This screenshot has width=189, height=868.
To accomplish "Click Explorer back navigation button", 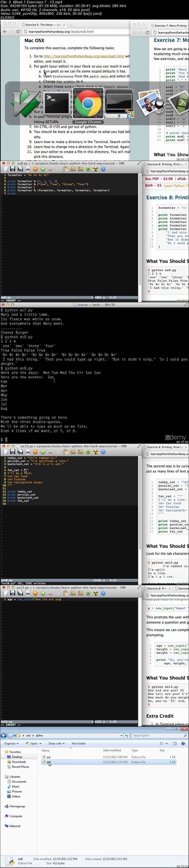I will pyautogui.click(x=4, y=736).
